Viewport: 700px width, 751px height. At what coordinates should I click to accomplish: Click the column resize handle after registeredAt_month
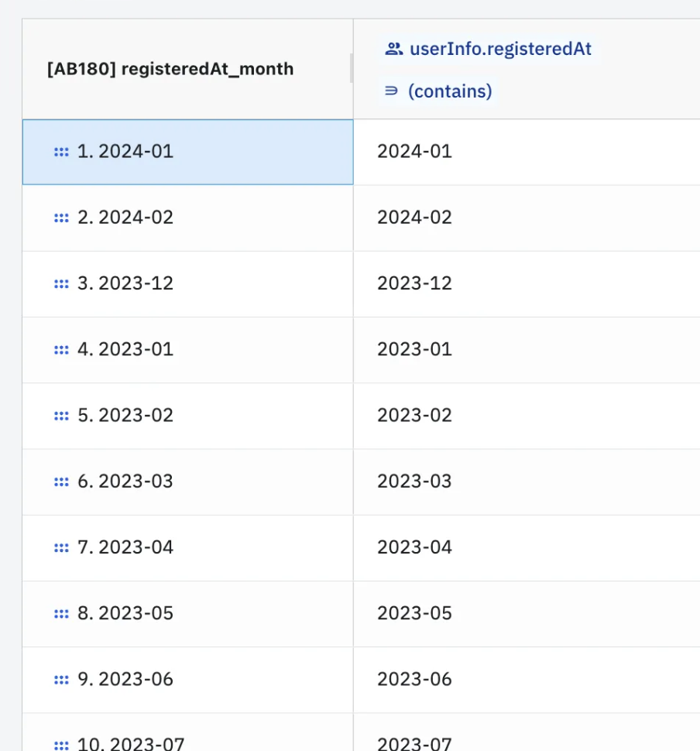(x=352, y=68)
